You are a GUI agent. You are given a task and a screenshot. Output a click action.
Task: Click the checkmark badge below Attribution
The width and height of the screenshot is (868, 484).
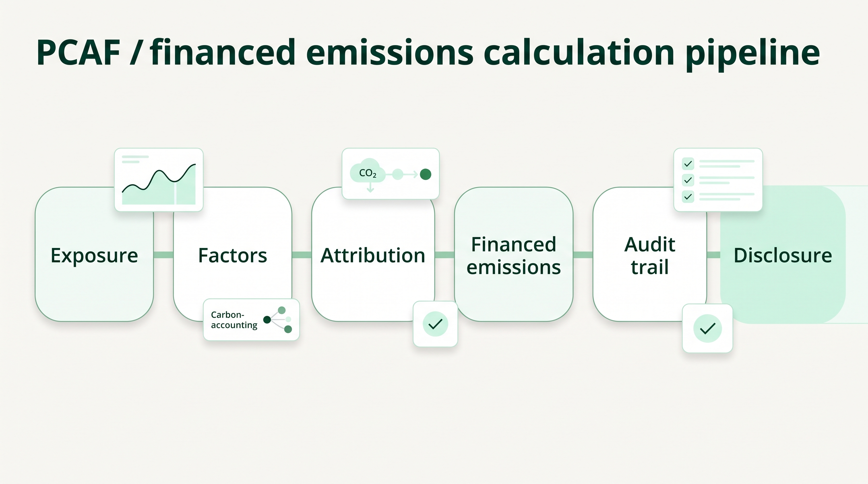point(435,324)
